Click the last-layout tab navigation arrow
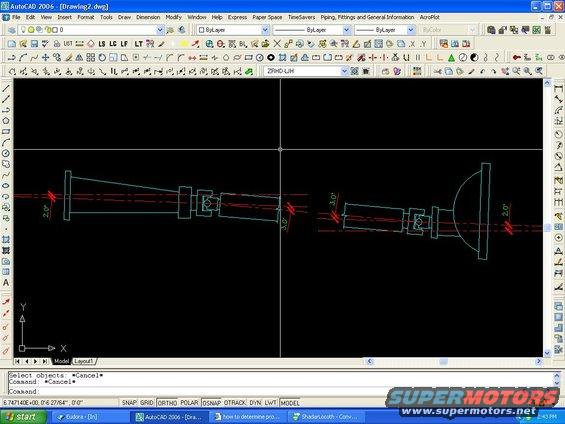Image resolution: width=565 pixels, height=424 pixels. pyautogui.click(x=45, y=361)
